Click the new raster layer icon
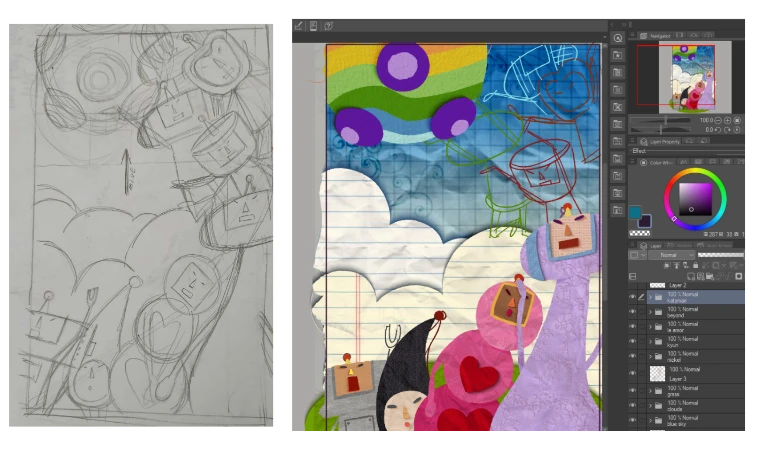The image size is (764, 455). [691, 276]
